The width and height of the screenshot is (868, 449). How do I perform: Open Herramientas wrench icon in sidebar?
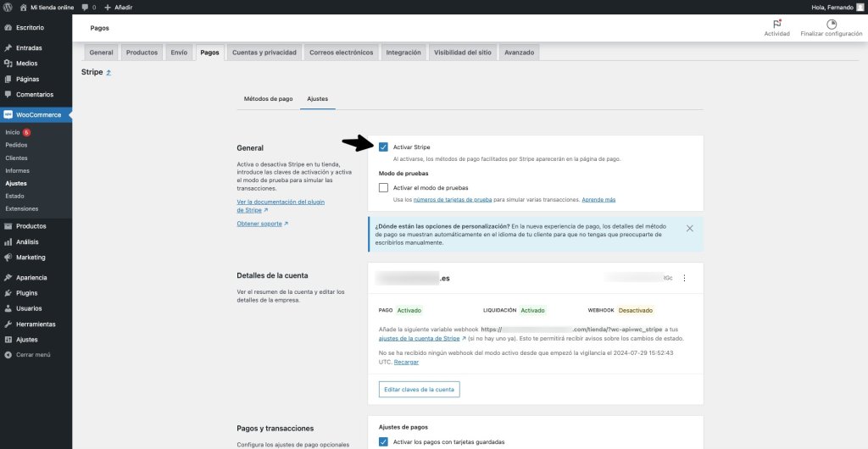pyautogui.click(x=8, y=324)
